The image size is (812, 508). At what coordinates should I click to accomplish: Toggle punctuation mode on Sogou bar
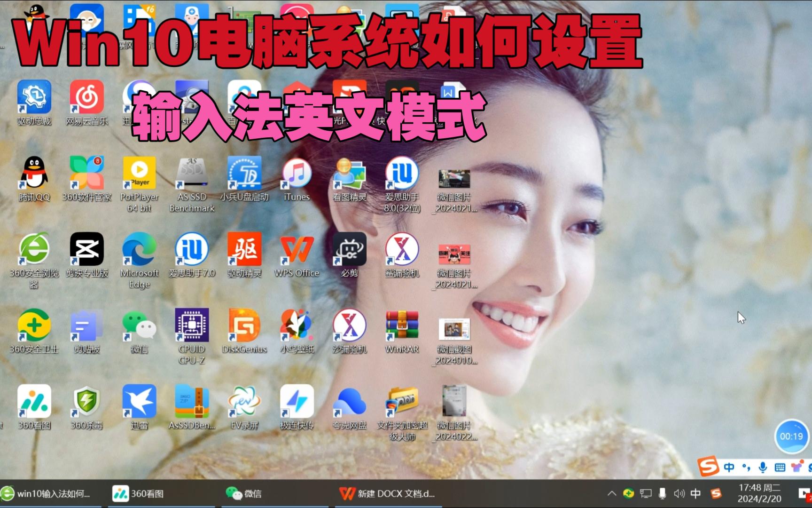(746, 467)
